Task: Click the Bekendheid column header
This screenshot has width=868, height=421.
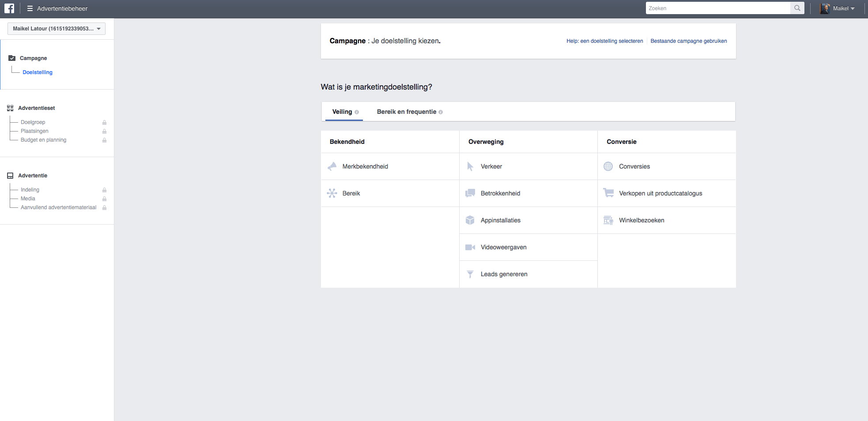Action: [x=347, y=142]
